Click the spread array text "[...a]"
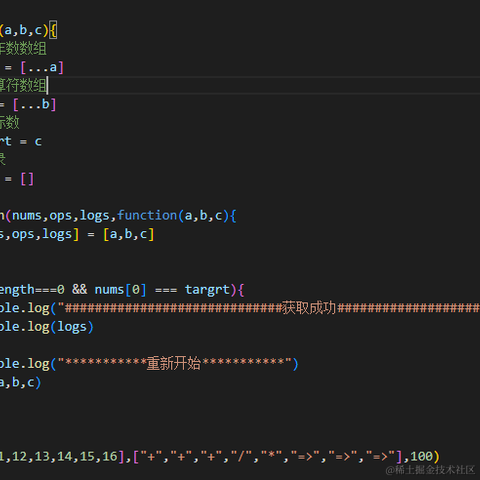This screenshot has height=480, width=480. (42, 68)
